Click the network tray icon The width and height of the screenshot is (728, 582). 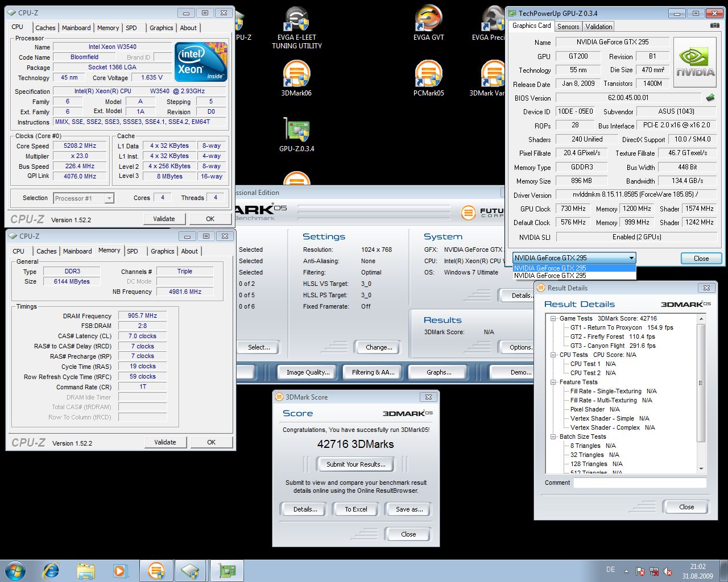(654, 572)
